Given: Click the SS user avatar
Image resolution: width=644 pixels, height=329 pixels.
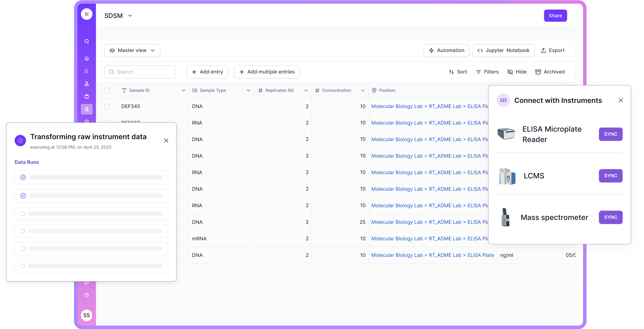Looking at the screenshot, I should tap(87, 315).
